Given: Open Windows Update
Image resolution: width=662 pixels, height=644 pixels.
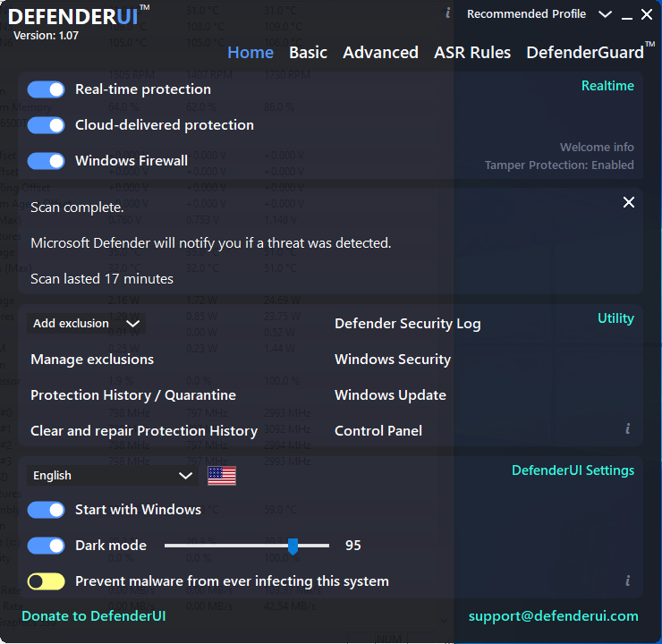Looking at the screenshot, I should pos(390,395).
